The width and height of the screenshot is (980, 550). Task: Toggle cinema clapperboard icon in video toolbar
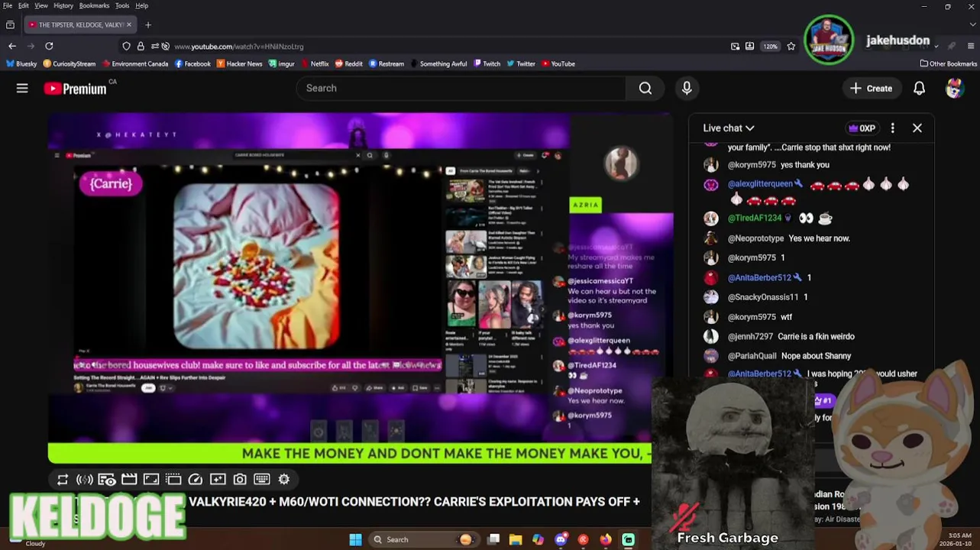129,480
